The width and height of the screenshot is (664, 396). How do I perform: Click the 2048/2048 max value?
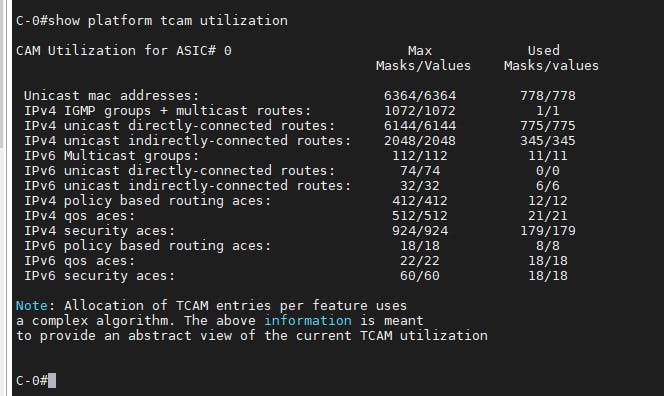click(420, 141)
